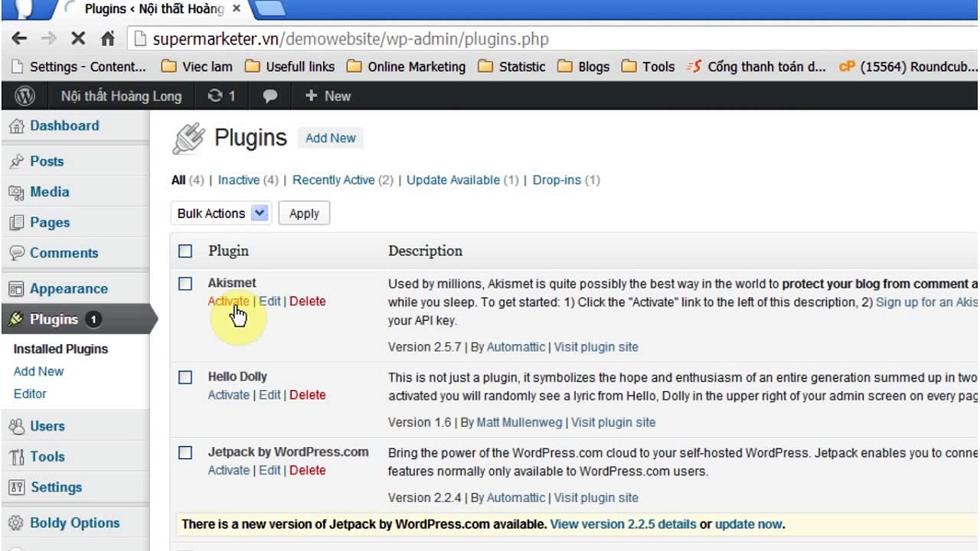Switch to the Plugins browser tab
This screenshot has height=551, width=980.
[153, 9]
